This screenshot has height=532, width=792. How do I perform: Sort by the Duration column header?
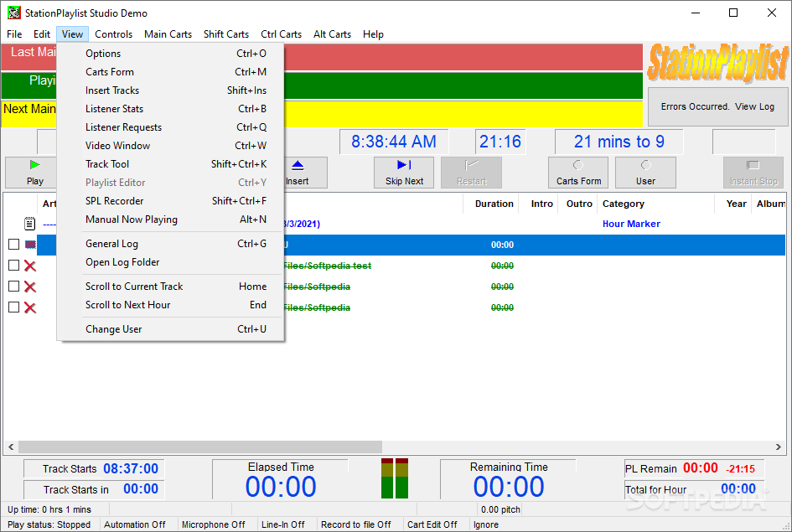tap(490, 204)
